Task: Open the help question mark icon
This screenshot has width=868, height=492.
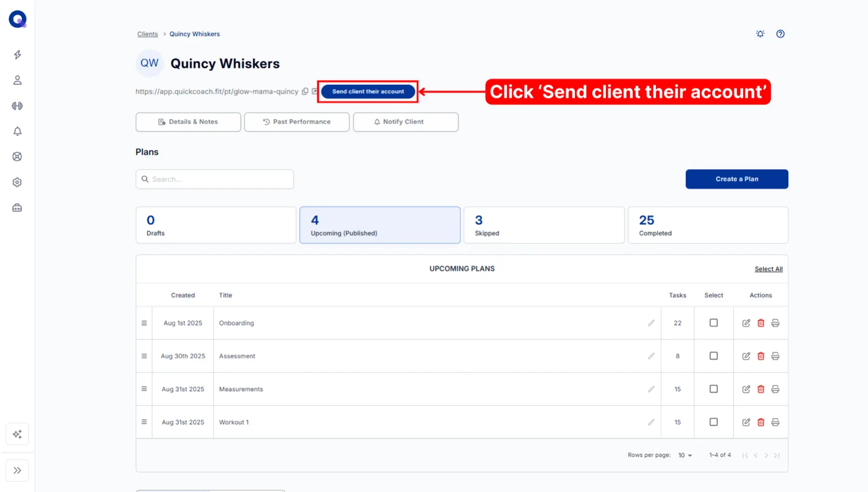Action: (781, 34)
